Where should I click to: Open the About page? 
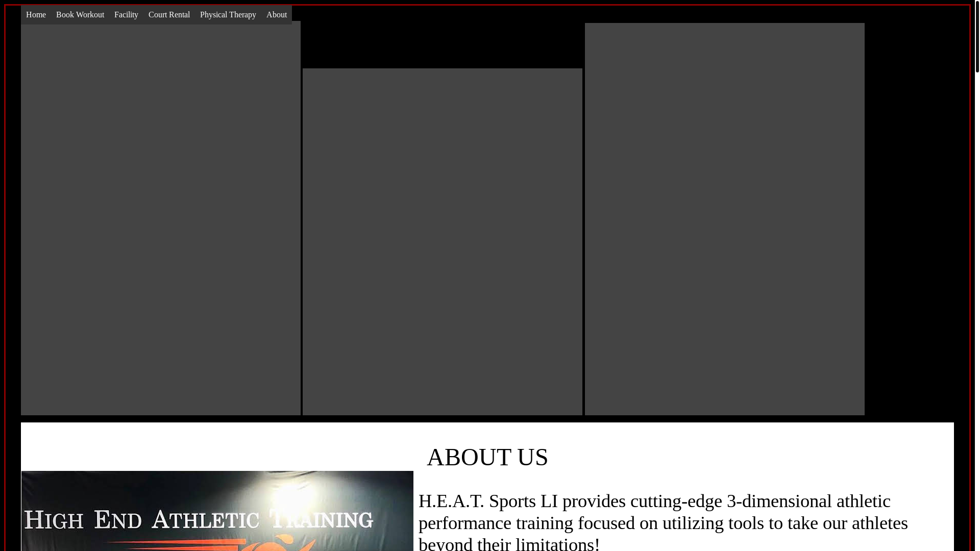(x=277, y=15)
